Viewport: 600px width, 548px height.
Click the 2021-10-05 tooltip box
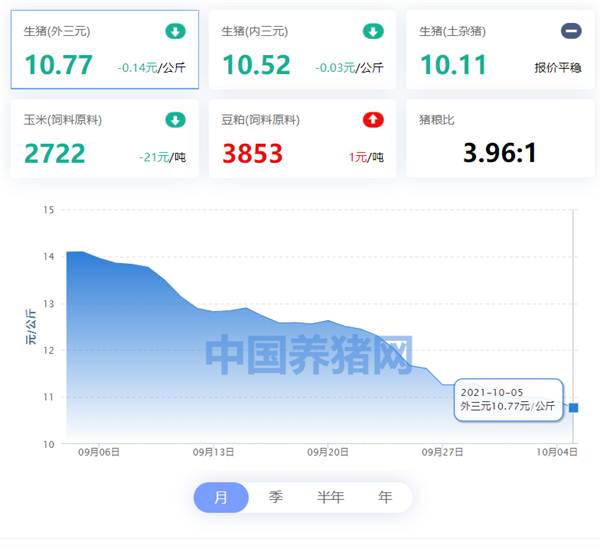(x=509, y=400)
